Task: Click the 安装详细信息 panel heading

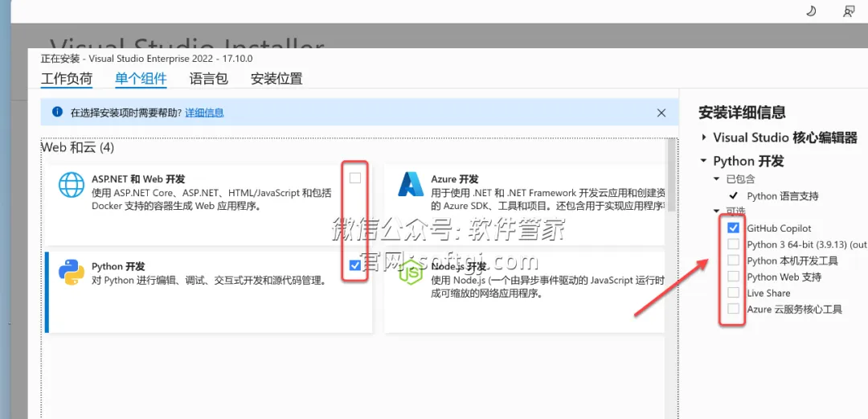Action: [x=742, y=113]
